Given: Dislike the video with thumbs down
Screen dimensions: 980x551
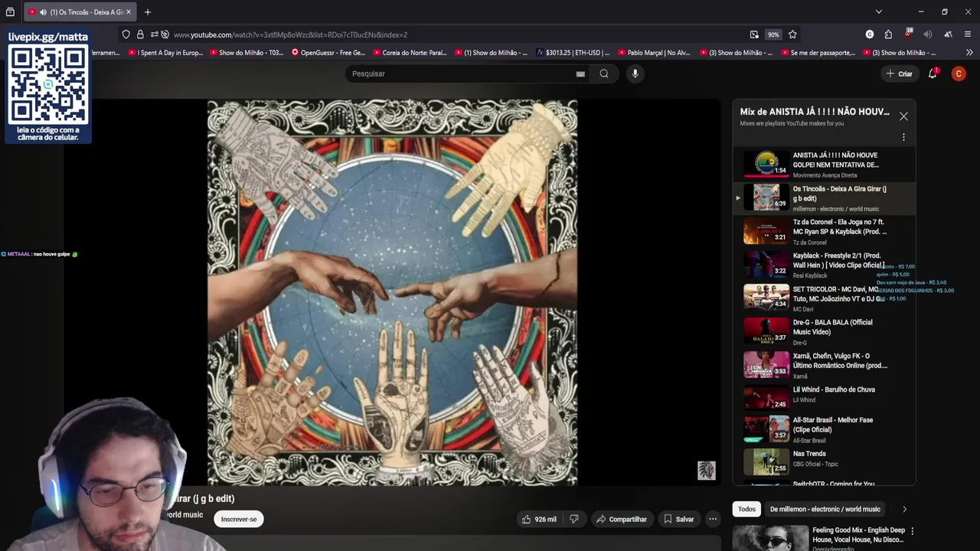Looking at the screenshot, I should click(574, 519).
